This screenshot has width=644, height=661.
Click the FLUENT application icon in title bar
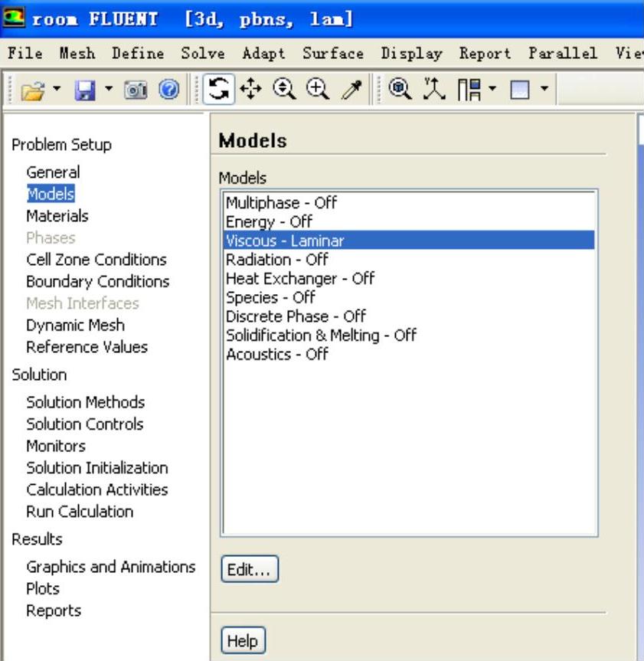[14, 18]
